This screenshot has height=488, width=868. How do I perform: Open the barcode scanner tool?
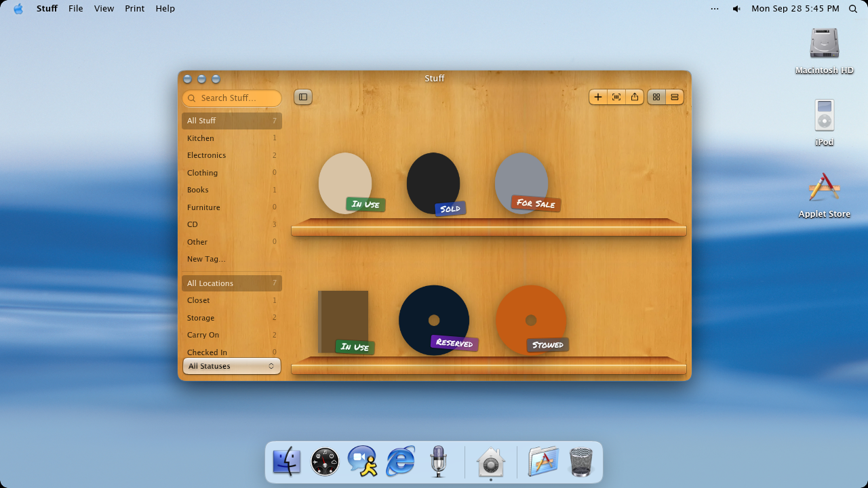[x=616, y=97]
